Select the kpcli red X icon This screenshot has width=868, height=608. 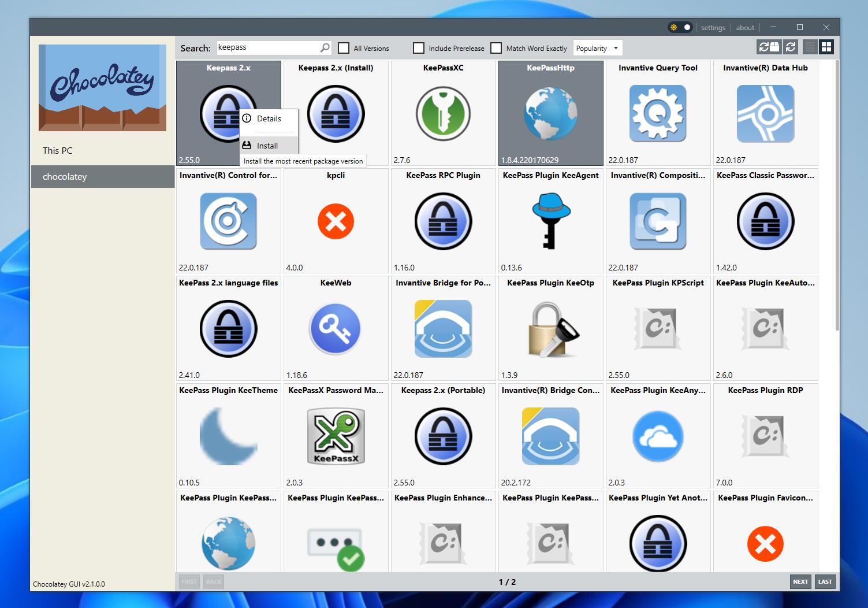(x=336, y=221)
